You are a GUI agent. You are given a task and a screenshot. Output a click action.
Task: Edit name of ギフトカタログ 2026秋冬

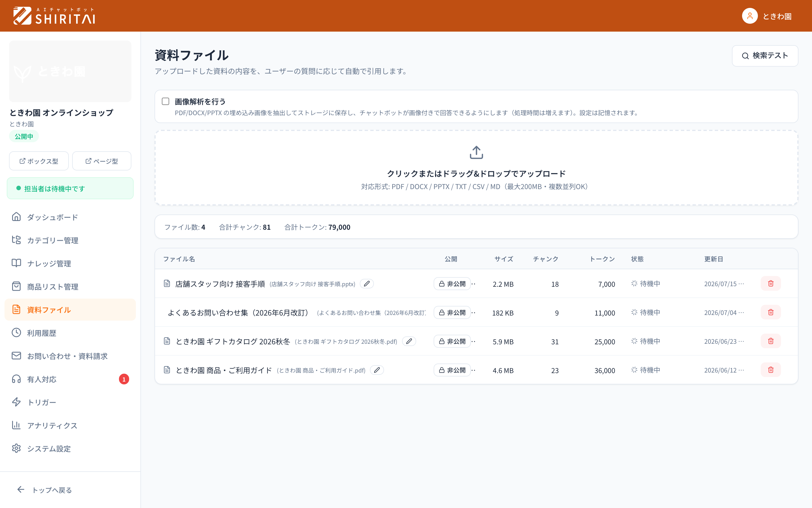click(x=409, y=341)
